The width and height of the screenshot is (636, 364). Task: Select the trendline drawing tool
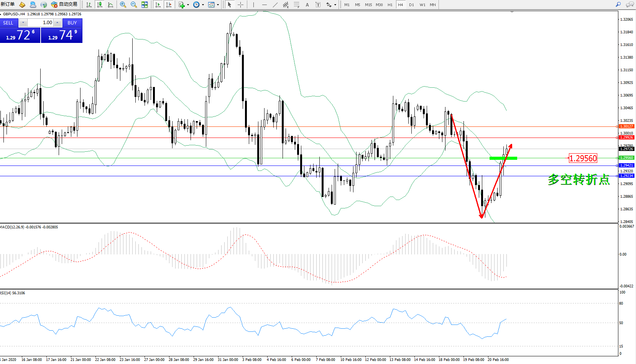[x=275, y=5]
